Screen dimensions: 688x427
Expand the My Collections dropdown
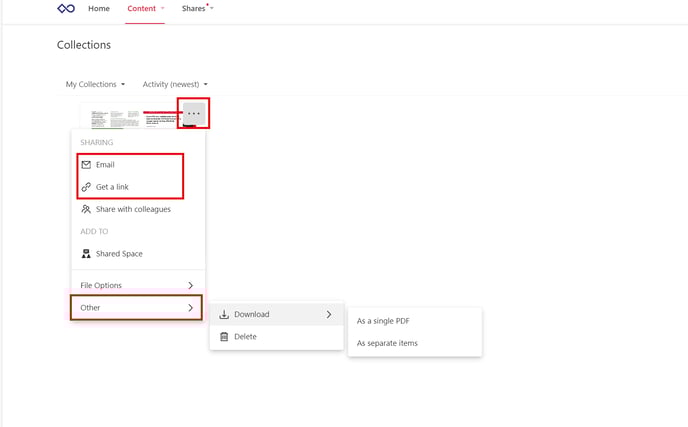(x=95, y=84)
